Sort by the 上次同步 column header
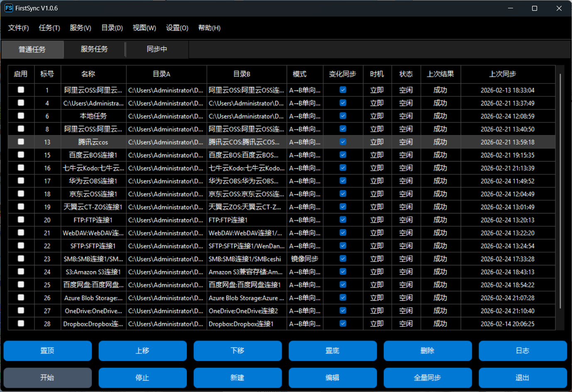572x392 pixels. [503, 74]
